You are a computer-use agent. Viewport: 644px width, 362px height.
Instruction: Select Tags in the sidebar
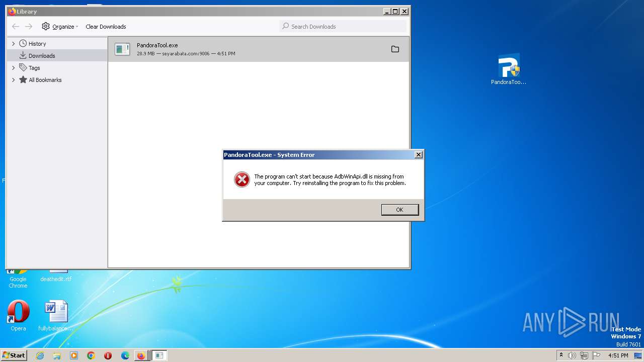pyautogui.click(x=34, y=68)
